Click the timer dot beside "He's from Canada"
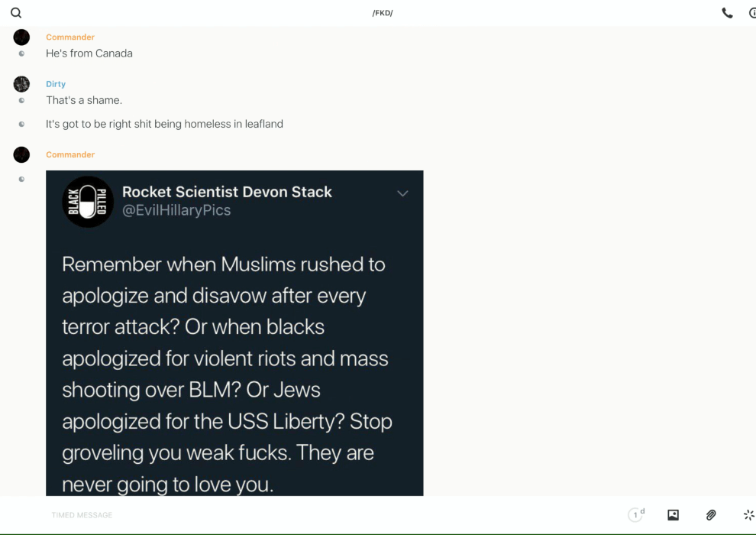The width and height of the screenshot is (756, 535). pos(21,53)
